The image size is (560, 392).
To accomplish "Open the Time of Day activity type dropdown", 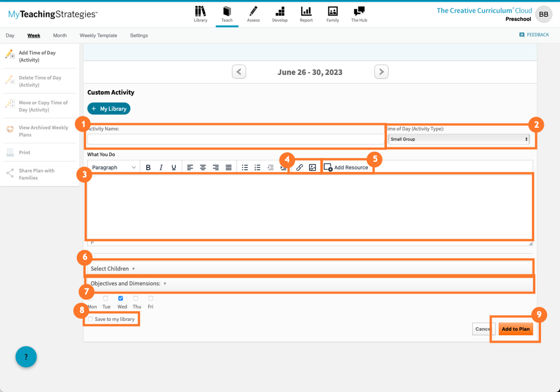I will point(459,139).
